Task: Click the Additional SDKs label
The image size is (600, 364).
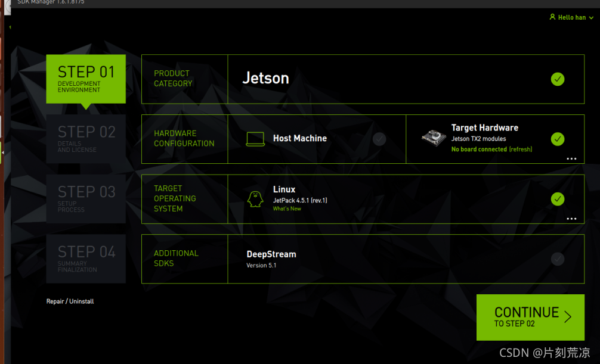Action: [x=176, y=258]
